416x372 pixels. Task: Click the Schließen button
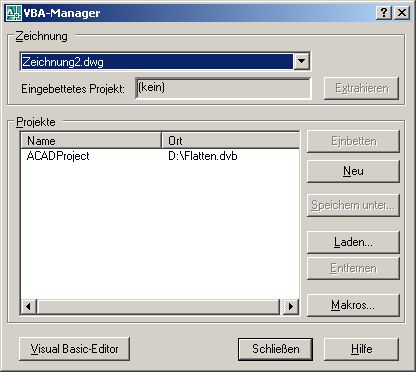275,349
